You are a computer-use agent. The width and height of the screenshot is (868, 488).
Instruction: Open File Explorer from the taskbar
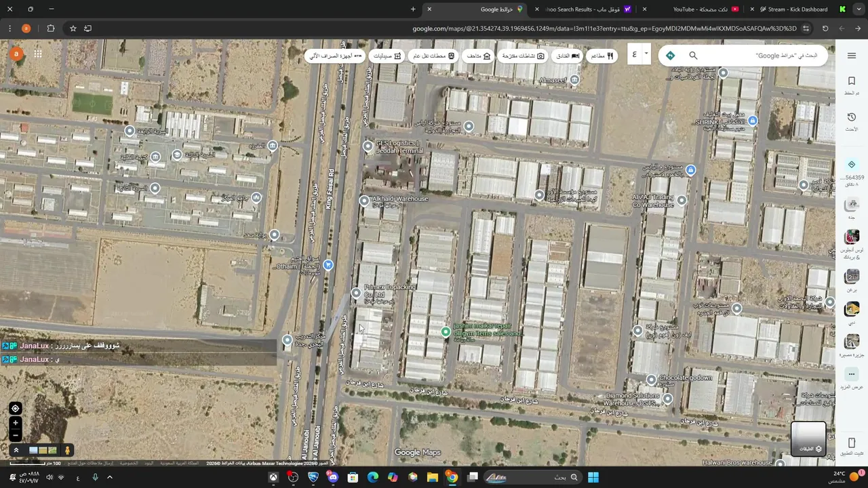[x=432, y=477]
